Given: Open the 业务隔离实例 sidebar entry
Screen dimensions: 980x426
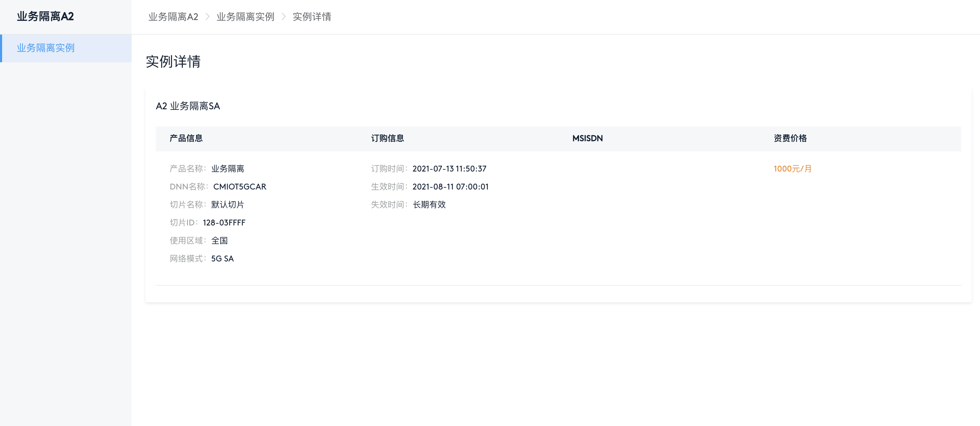Looking at the screenshot, I should click(46, 48).
